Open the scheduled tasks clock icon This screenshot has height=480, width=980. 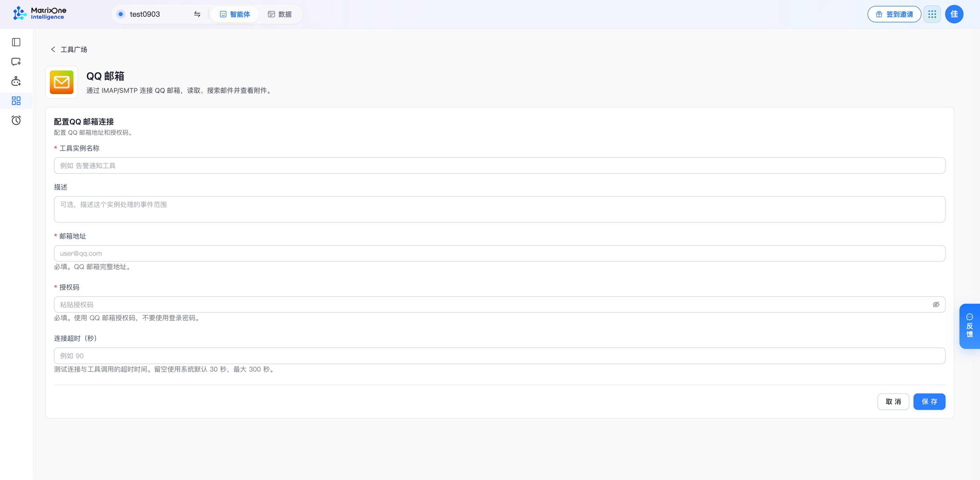click(16, 120)
